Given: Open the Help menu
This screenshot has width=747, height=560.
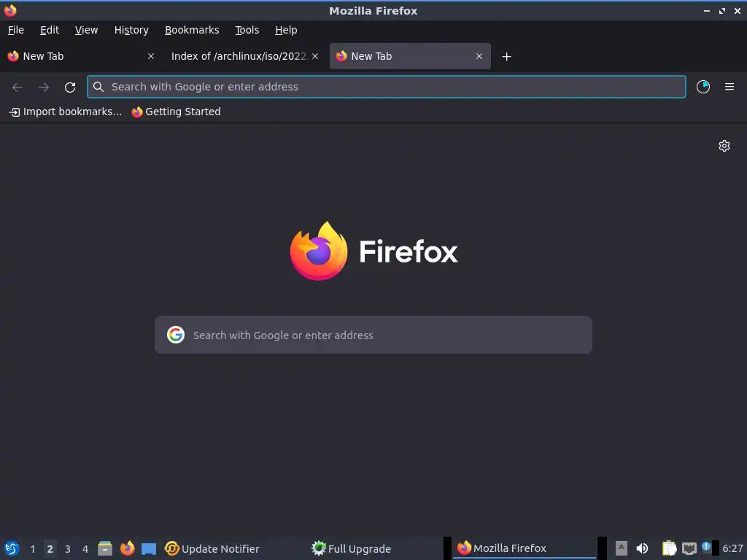Looking at the screenshot, I should [x=286, y=30].
